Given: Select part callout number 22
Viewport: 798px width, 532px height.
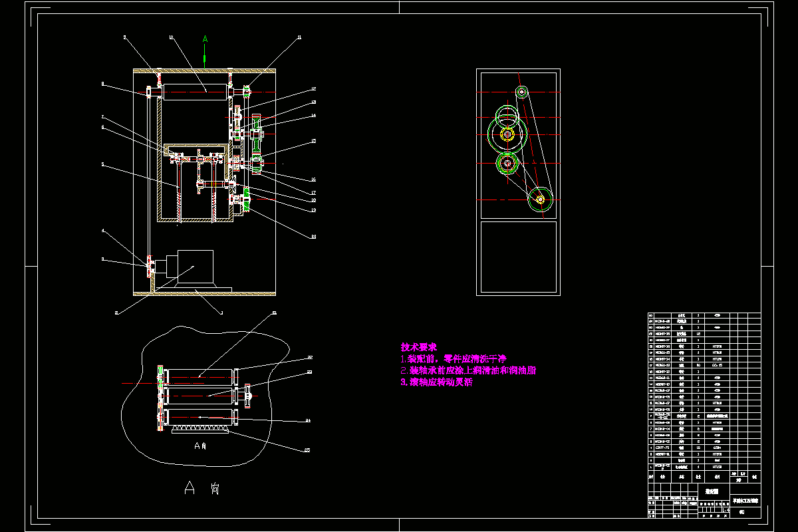Looking at the screenshot, I should point(309,358).
